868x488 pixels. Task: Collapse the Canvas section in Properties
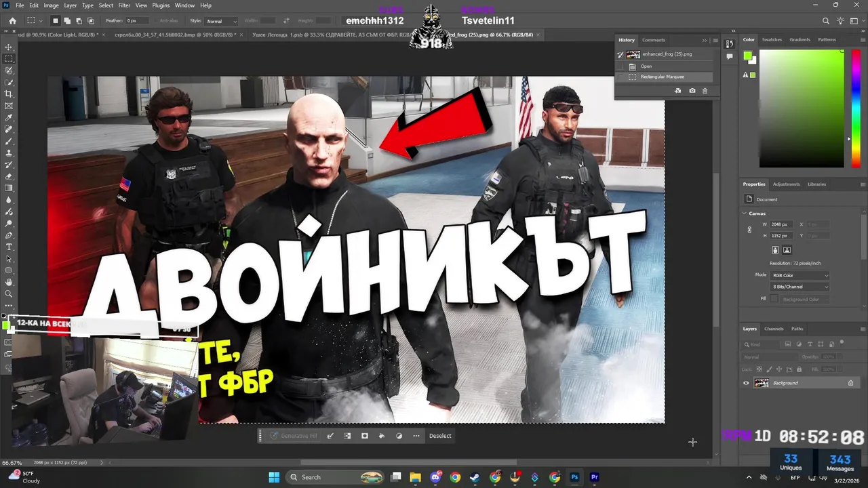pyautogui.click(x=745, y=213)
